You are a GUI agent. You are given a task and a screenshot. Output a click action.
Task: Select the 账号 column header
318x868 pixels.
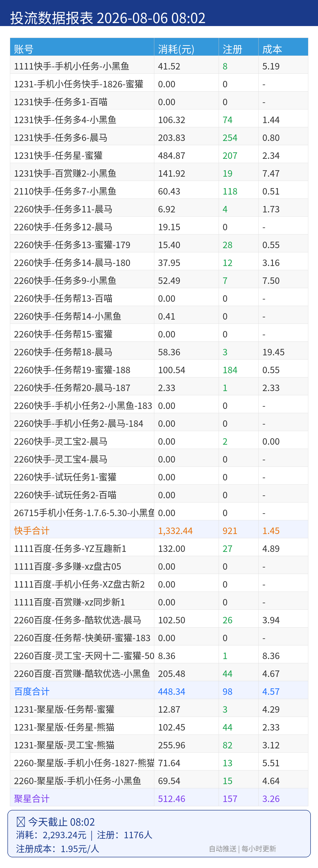coord(24,50)
